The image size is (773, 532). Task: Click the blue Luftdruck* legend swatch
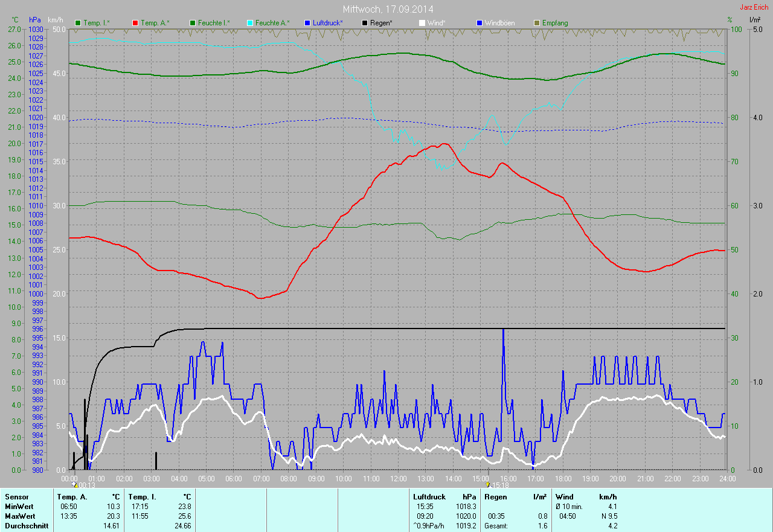307,23
